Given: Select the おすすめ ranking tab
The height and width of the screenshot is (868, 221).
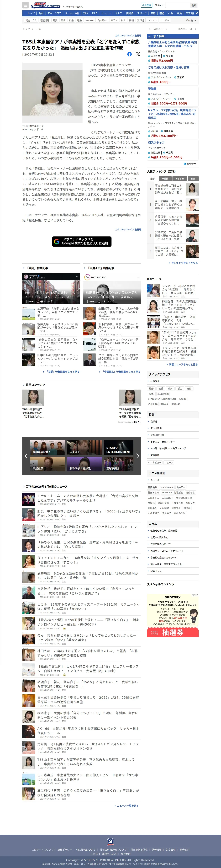Looking at the screenshot, I should pyautogui.click(x=180, y=179).
